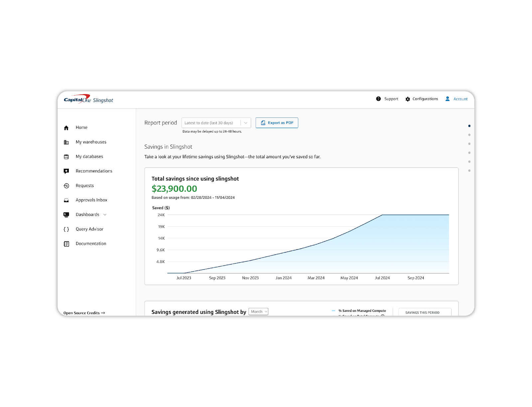Select the Query Advisor braces icon
This screenshot has width=532, height=407.
tap(66, 229)
